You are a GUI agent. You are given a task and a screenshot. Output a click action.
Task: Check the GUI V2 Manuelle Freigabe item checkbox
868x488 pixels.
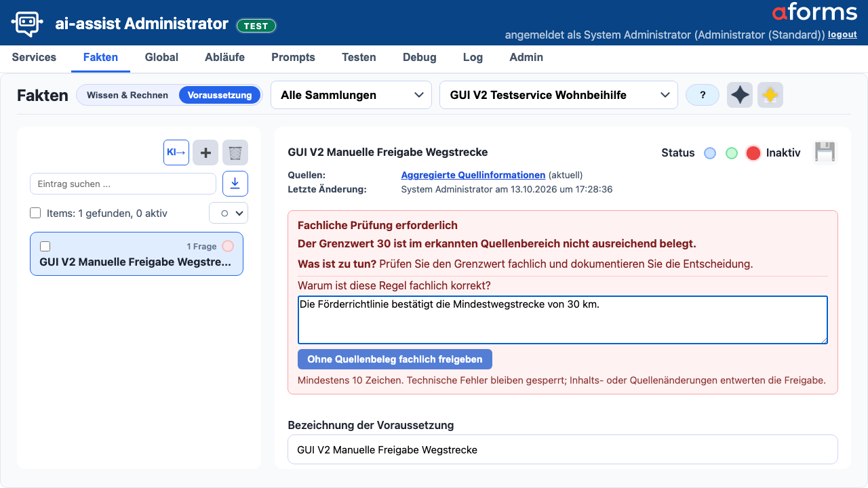pyautogui.click(x=45, y=246)
